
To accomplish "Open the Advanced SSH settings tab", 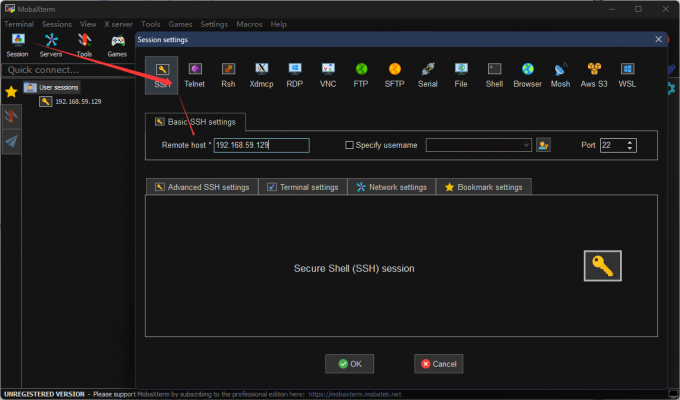I will click(x=202, y=187).
